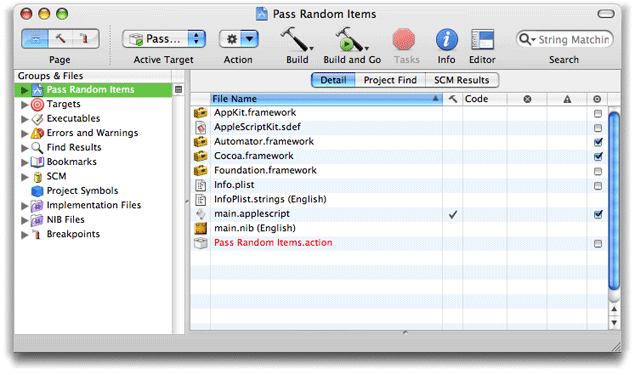
Task: Switch to the Build page hammer button
Action: tap(60, 39)
